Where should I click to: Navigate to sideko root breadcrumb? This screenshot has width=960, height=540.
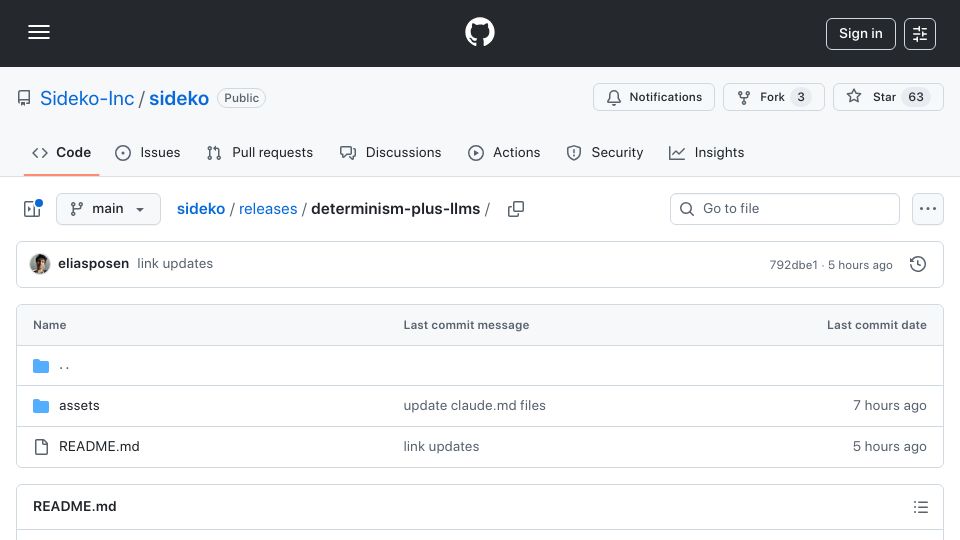pos(201,209)
